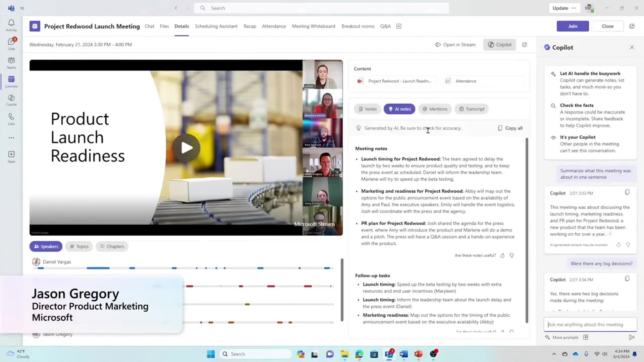Screen dimensions: 644x362
Task: Open Word from the taskbar
Action: tap(404, 354)
